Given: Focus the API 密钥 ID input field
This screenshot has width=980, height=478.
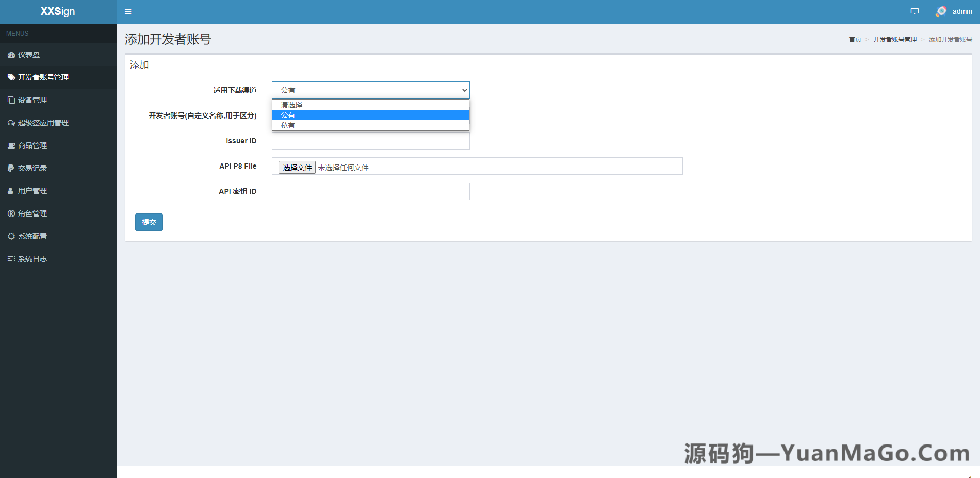Looking at the screenshot, I should 370,191.
